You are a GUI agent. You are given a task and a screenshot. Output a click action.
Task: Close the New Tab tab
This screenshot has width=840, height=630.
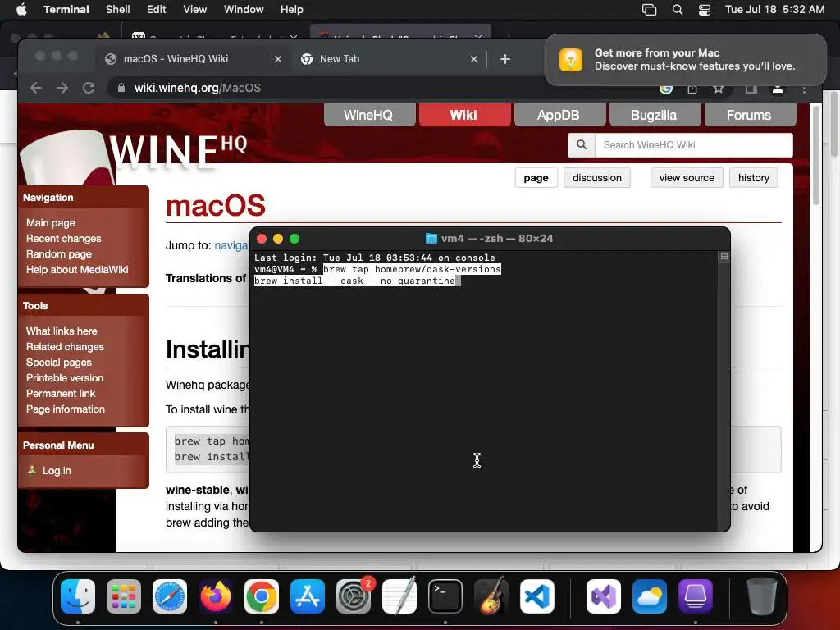point(473,59)
